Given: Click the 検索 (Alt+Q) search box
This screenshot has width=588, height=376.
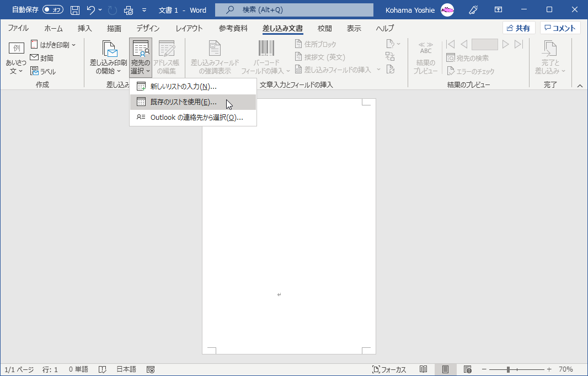Looking at the screenshot, I should pos(294,10).
